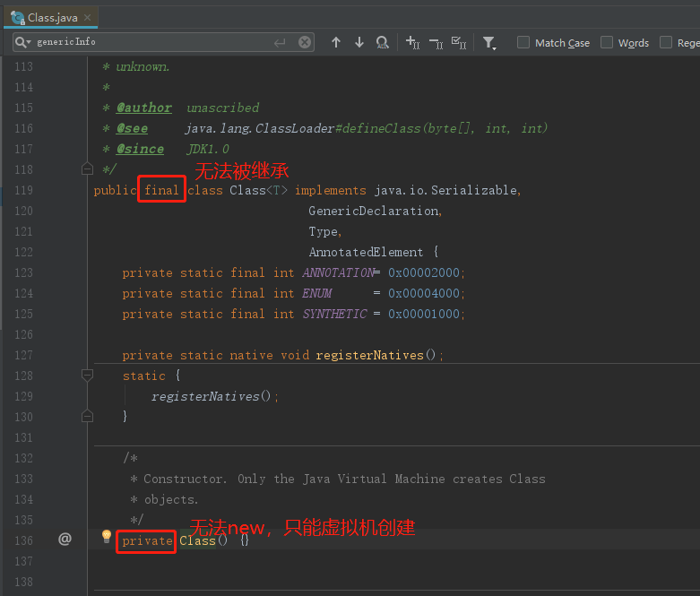Click the @author Javadoc tag
The width and height of the screenshot is (700, 596).
[143, 108]
